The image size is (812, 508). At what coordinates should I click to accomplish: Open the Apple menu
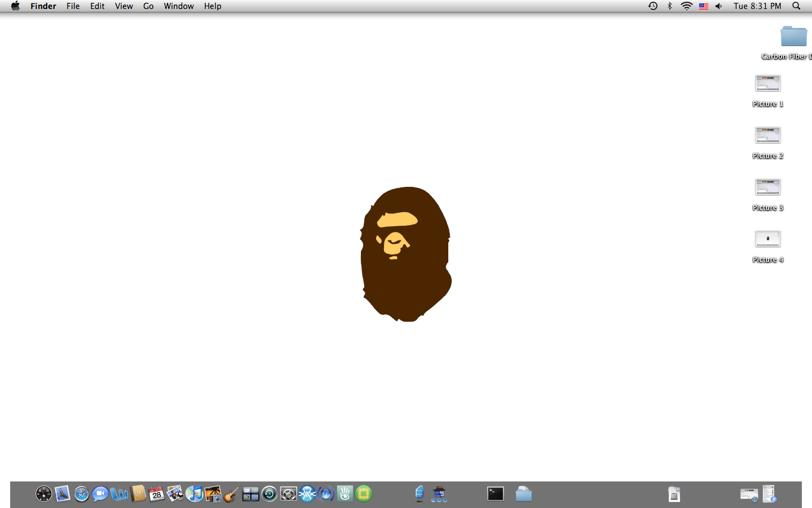(x=15, y=6)
